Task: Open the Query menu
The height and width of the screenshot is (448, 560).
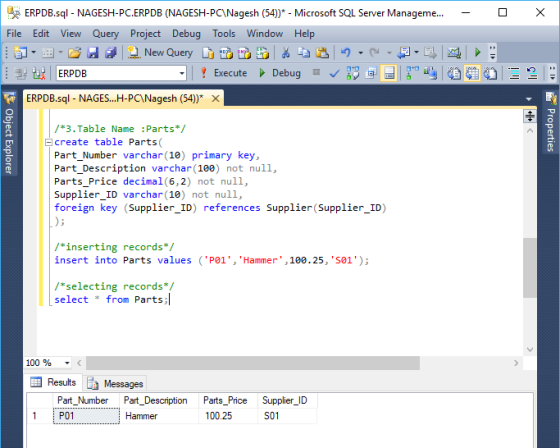Action: click(105, 33)
